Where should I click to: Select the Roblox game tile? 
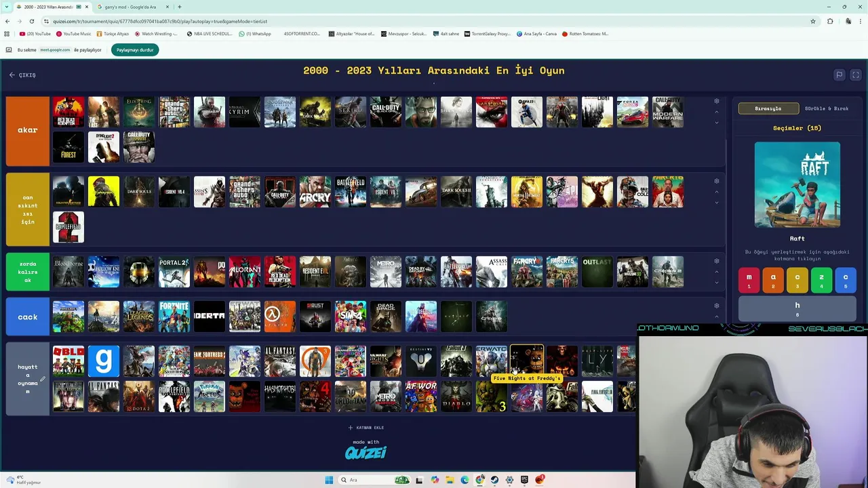pos(68,361)
